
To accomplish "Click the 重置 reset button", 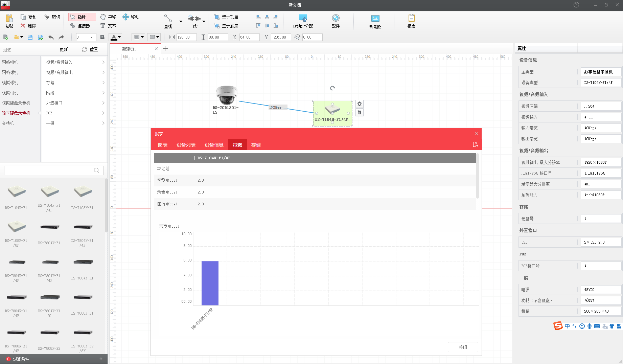I will 90,50.
